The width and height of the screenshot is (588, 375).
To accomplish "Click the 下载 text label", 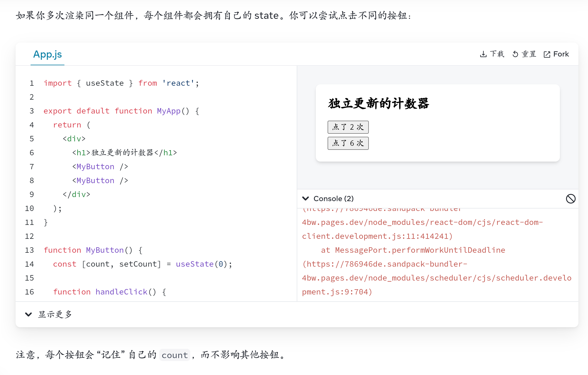I will click(497, 54).
